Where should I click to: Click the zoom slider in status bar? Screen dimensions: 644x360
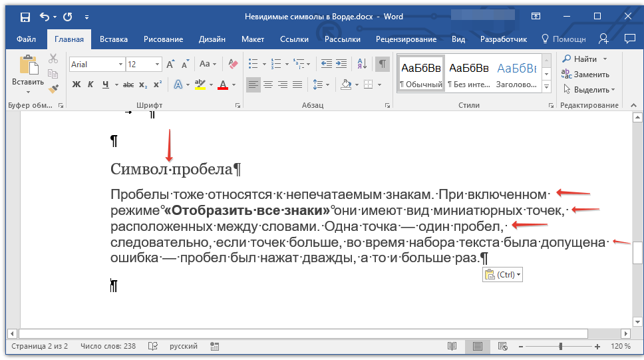pos(560,347)
